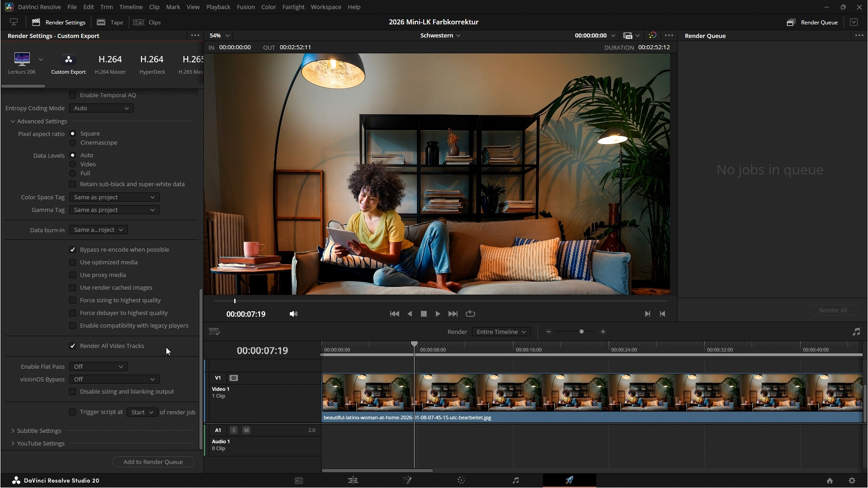Select the H.264 Master preset
The image size is (868, 488).
click(110, 64)
